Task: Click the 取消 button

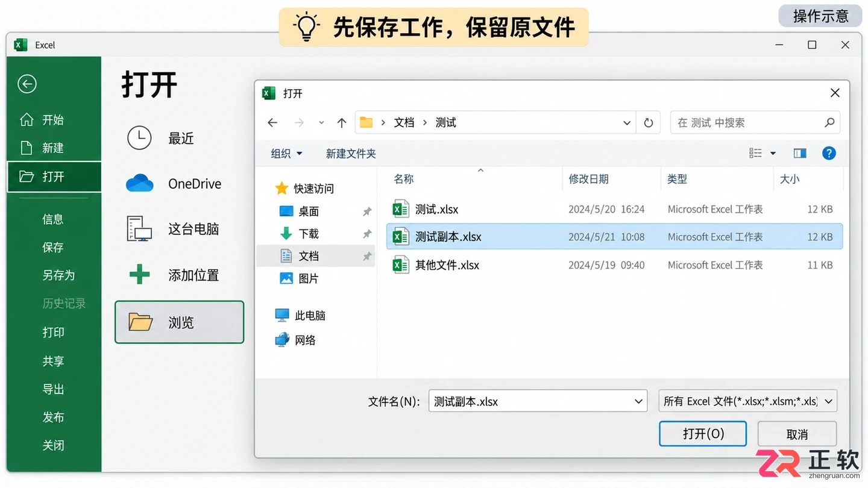Action: coord(797,434)
